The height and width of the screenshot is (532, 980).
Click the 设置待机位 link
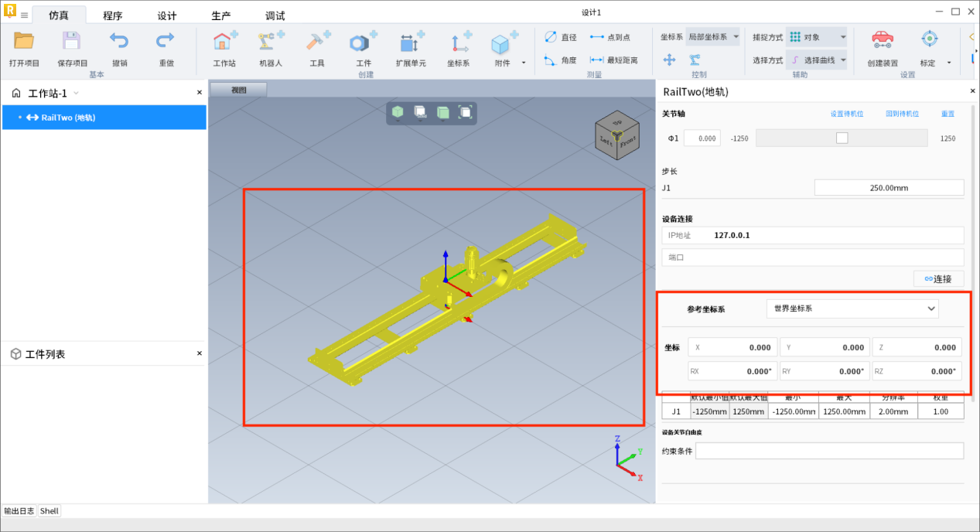(x=846, y=114)
